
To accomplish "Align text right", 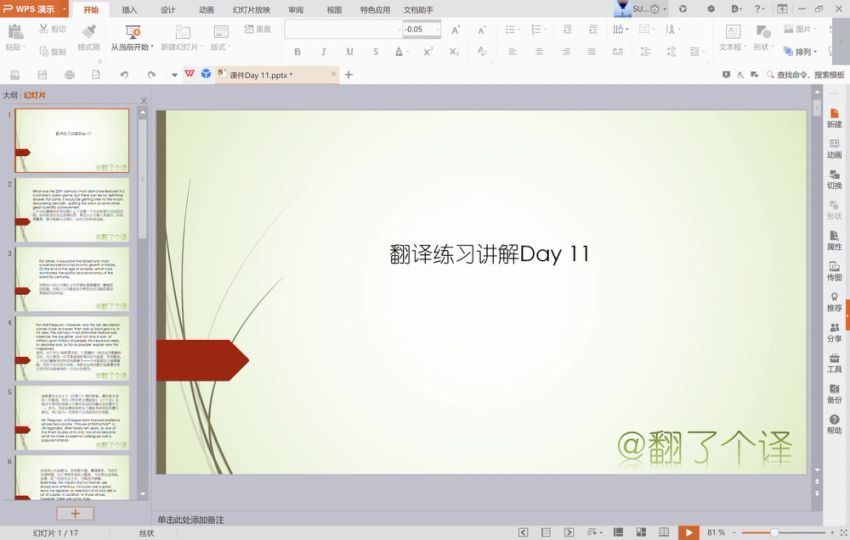I will point(565,52).
